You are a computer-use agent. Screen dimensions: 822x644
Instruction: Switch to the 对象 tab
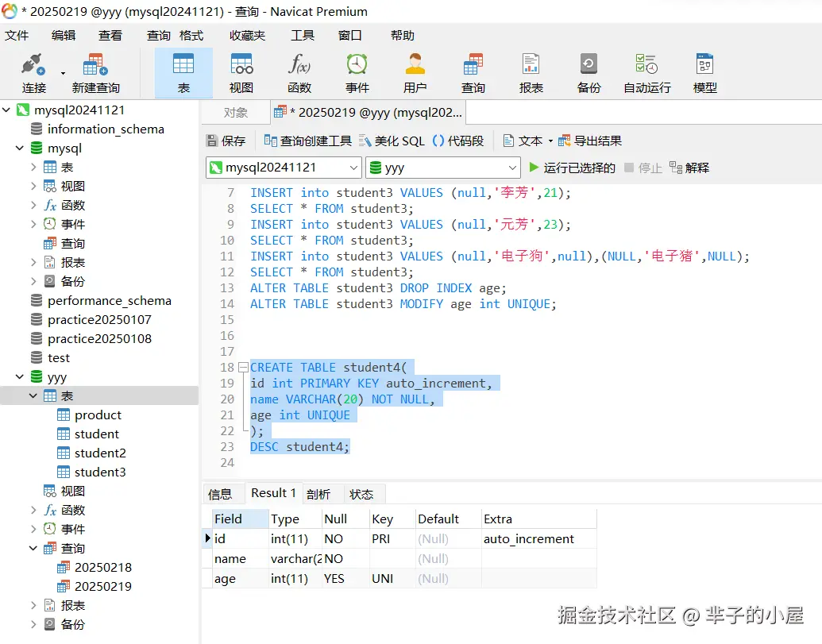pyautogui.click(x=235, y=113)
